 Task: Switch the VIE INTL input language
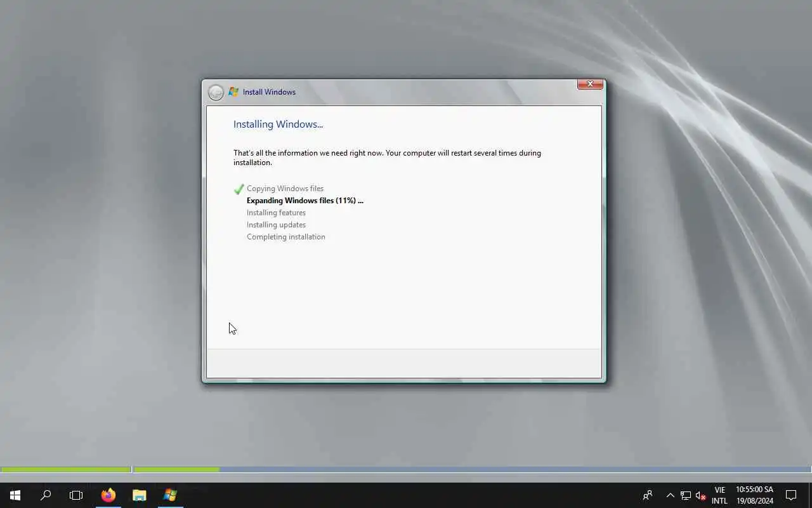pyautogui.click(x=719, y=495)
